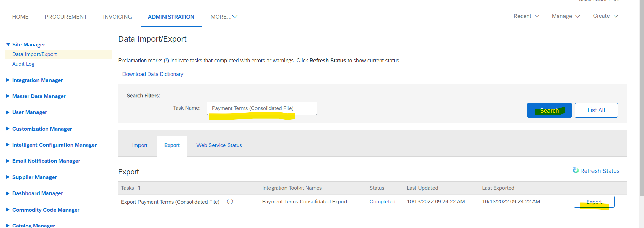
Task: Switch to Web Service Status tab
Action: (x=219, y=145)
